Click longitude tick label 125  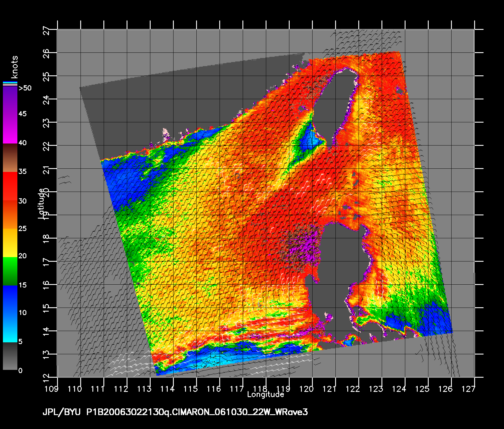tap(422, 389)
